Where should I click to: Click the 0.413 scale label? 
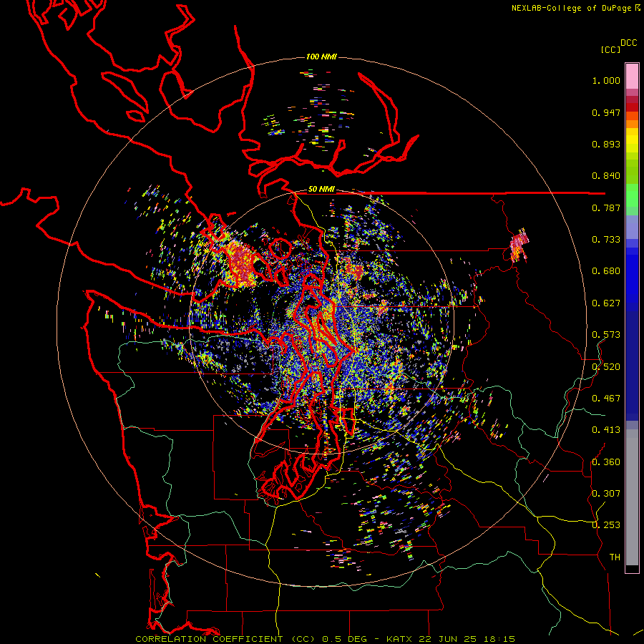pyautogui.click(x=606, y=430)
